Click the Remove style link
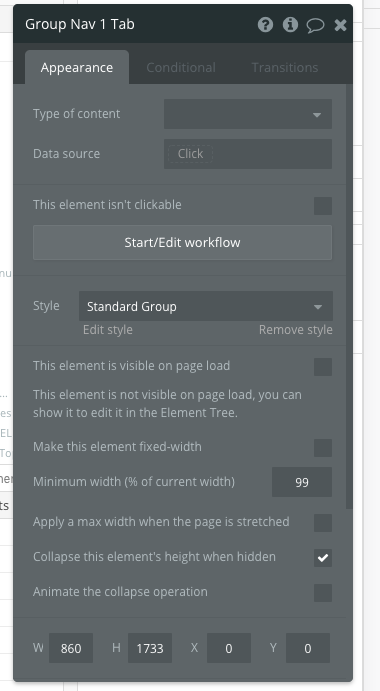380x691 pixels. tap(295, 330)
